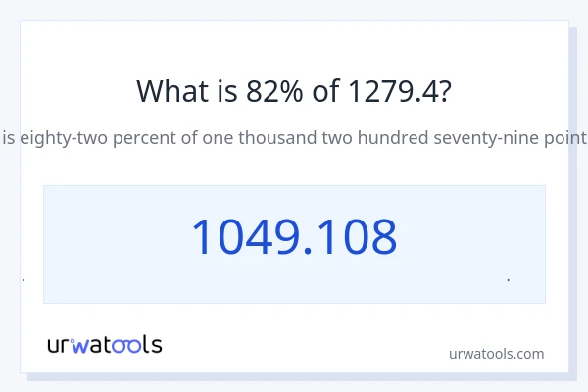Click the small dot left of the result box
588x392 pixels.
24,280
